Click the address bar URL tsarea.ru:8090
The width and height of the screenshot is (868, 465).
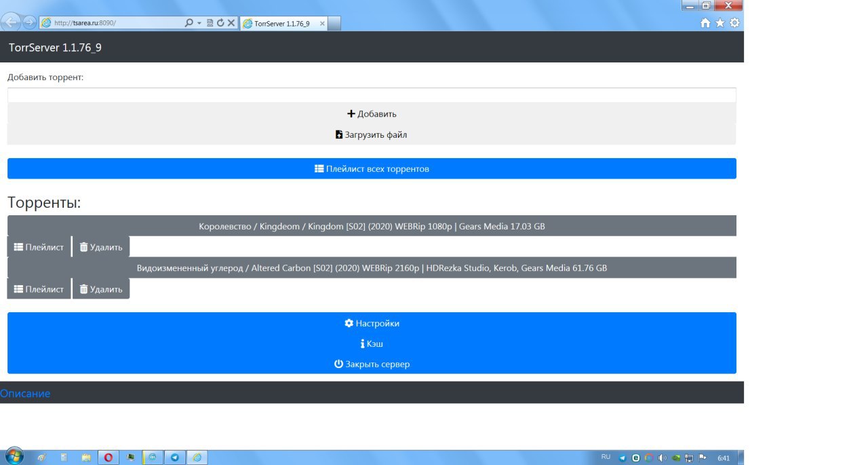85,22
